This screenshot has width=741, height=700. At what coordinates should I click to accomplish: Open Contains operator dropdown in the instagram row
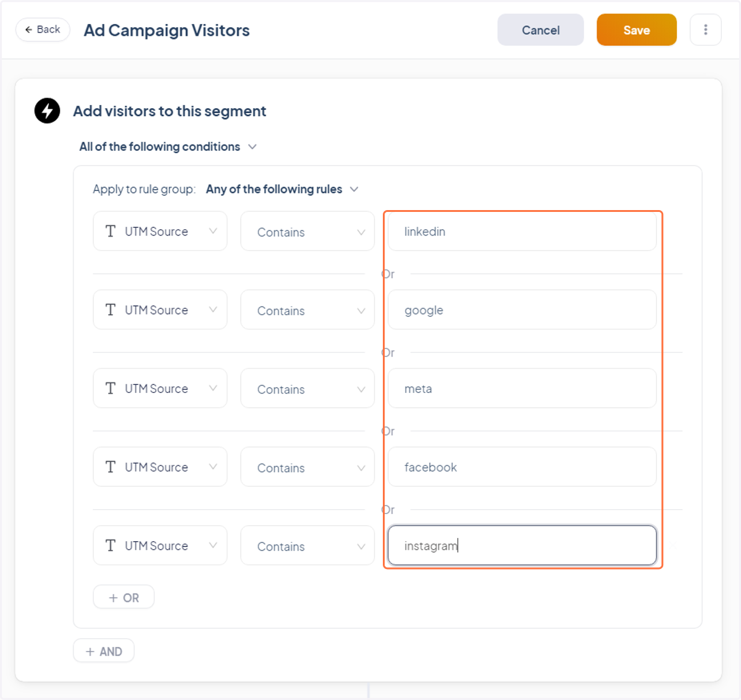[308, 545]
